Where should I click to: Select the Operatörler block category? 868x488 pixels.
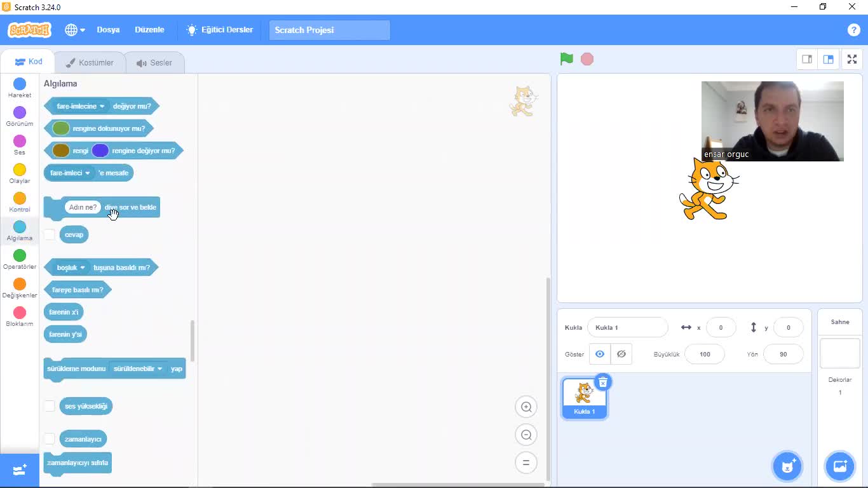(20, 259)
